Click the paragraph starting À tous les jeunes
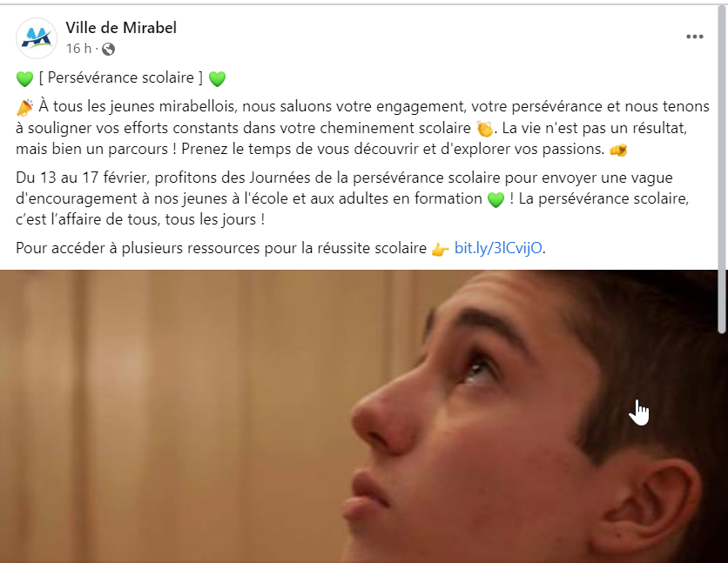Screen dimensions: 728x563 (x=362, y=128)
